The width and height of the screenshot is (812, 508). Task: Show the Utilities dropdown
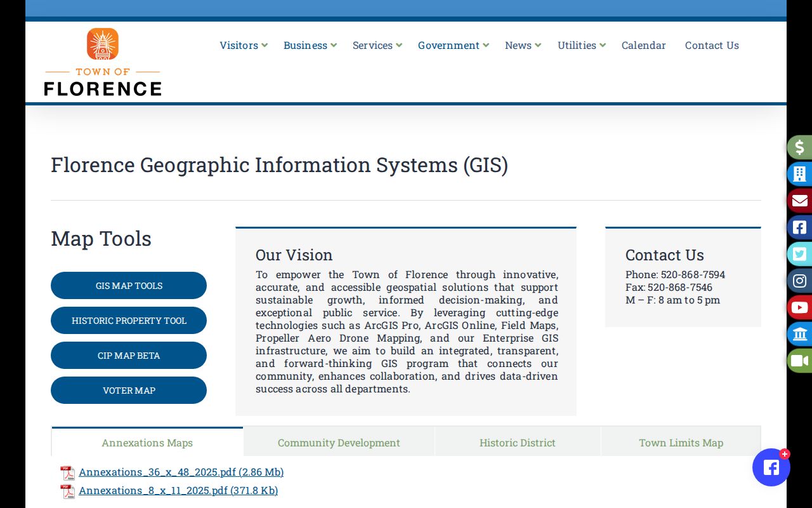point(582,45)
